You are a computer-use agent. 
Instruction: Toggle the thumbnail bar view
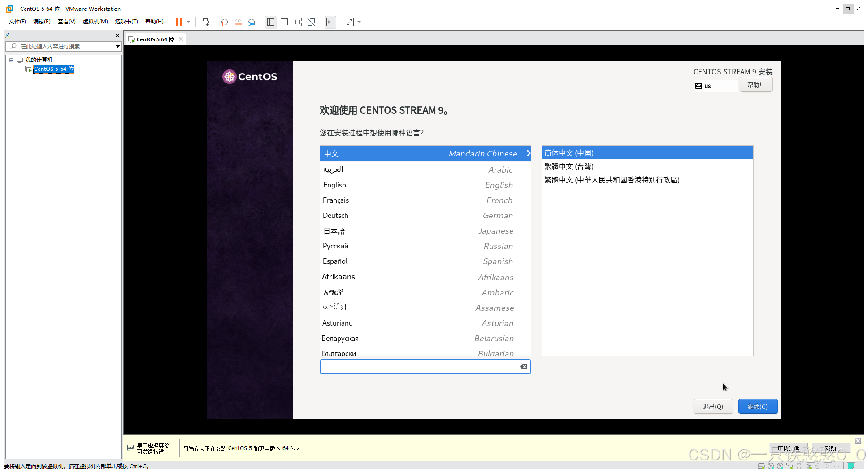(x=284, y=22)
